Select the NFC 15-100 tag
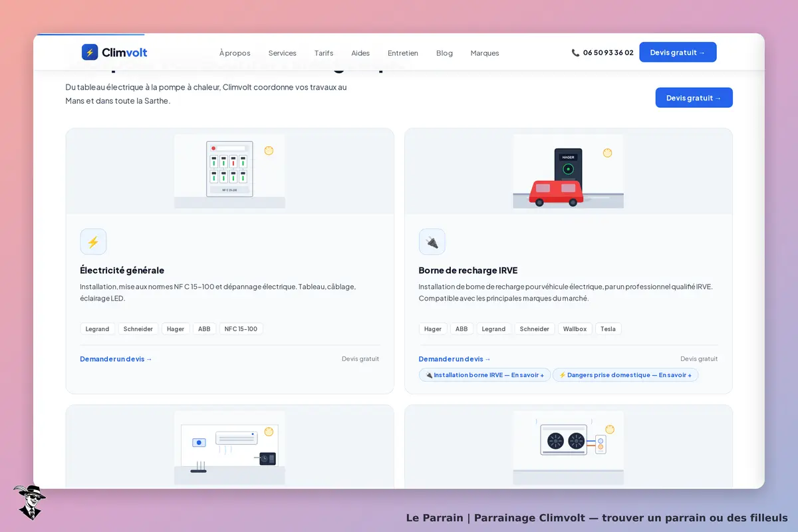This screenshot has height=532, width=798. pyautogui.click(x=241, y=329)
